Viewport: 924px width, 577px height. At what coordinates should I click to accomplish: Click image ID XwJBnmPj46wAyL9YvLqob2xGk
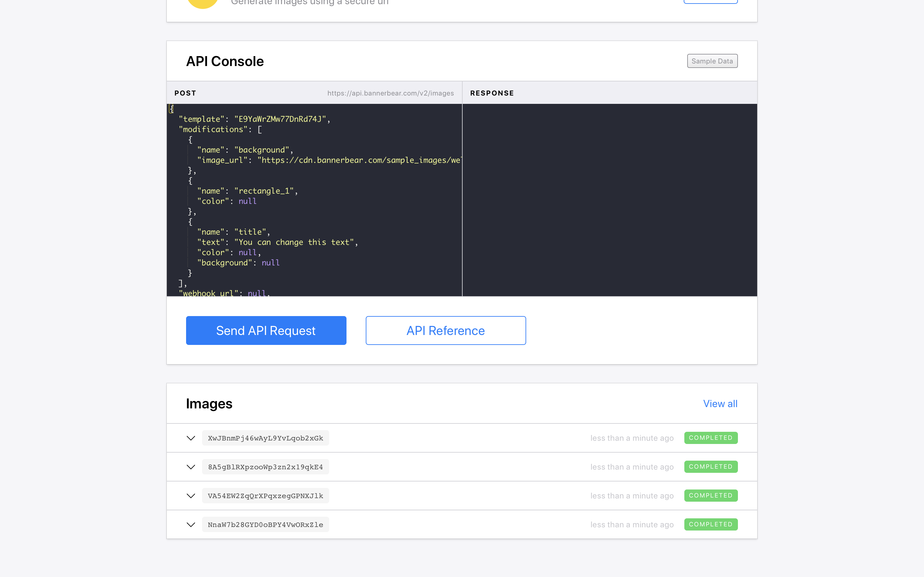pyautogui.click(x=265, y=438)
